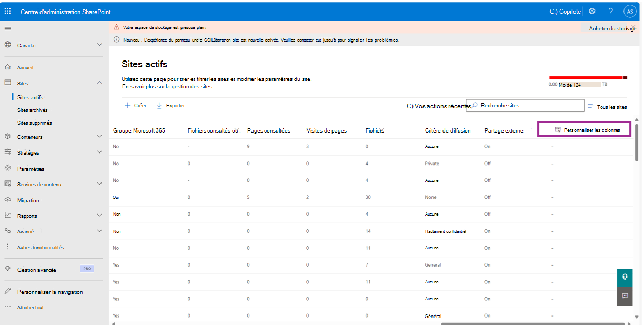Viewport: 644px width, 336px height.
Task: Open the Copilote button in header
Action: 565,11
